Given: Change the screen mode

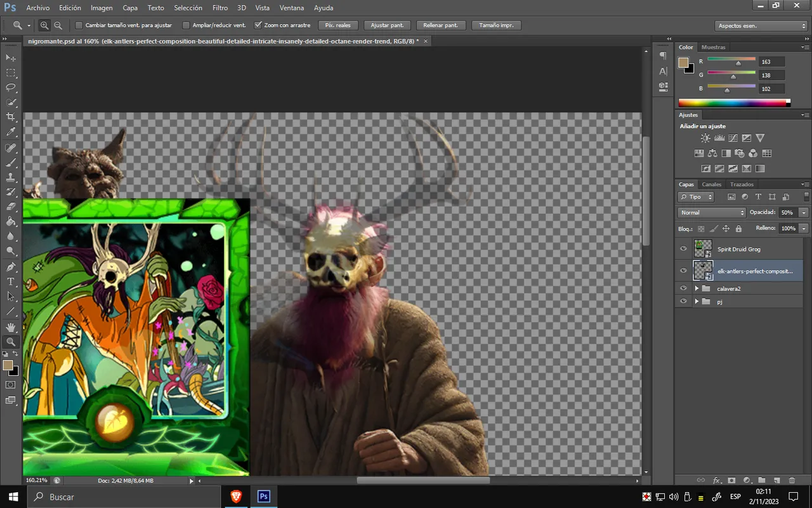Looking at the screenshot, I should (11, 400).
